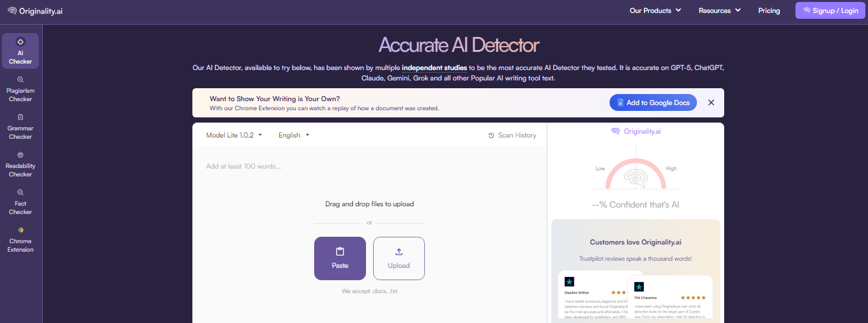Click the 'High' gauge label

(x=671, y=169)
